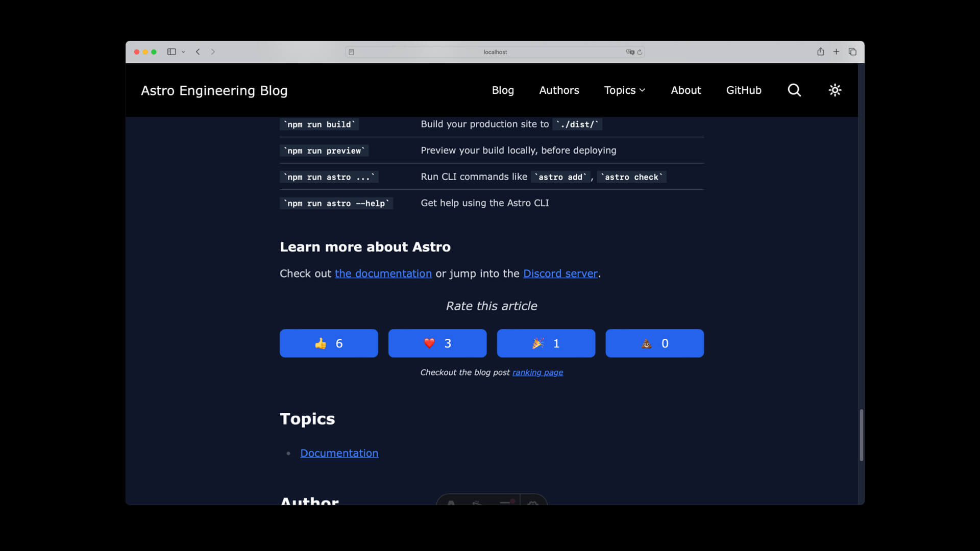The width and height of the screenshot is (980, 551).
Task: Visit the ranking page link
Action: click(x=537, y=372)
